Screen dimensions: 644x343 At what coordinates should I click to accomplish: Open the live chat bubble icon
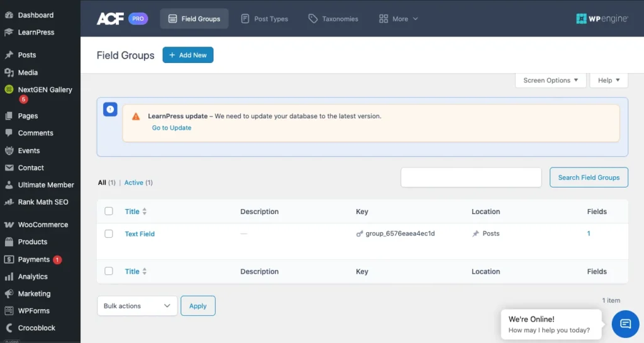coord(625,324)
